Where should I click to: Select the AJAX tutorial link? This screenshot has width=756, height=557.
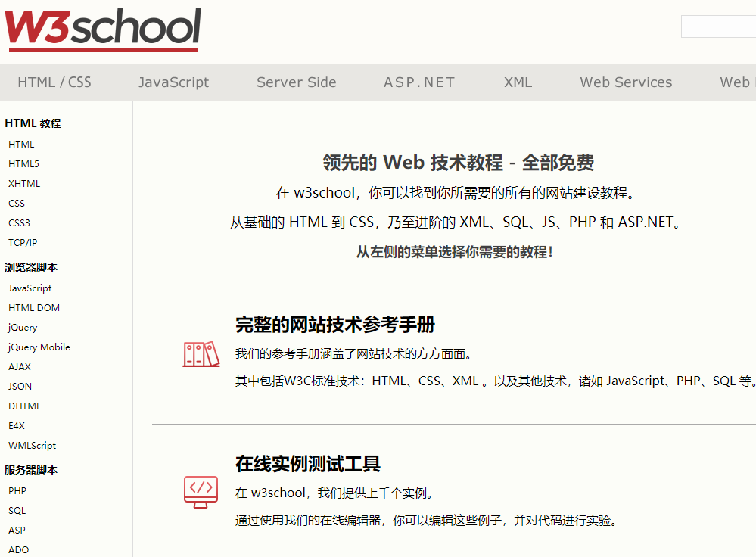click(x=19, y=366)
